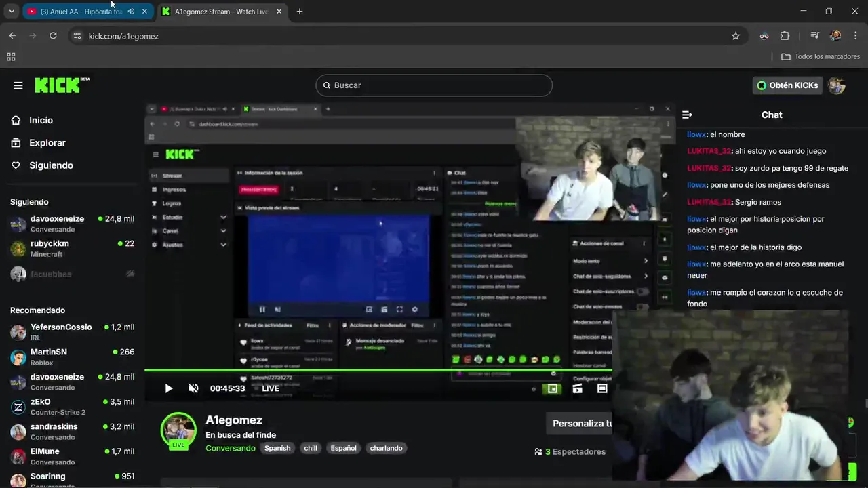
Task: Open Soarinng recommended channel
Action: tap(72, 480)
